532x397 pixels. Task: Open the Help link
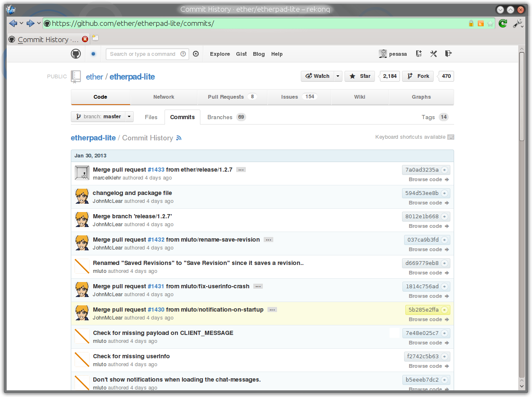pyautogui.click(x=277, y=54)
